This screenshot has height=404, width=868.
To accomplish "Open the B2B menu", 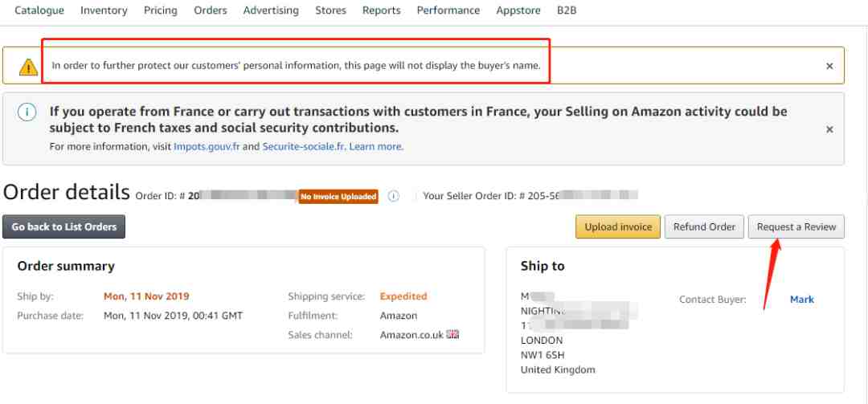I will 567,10.
